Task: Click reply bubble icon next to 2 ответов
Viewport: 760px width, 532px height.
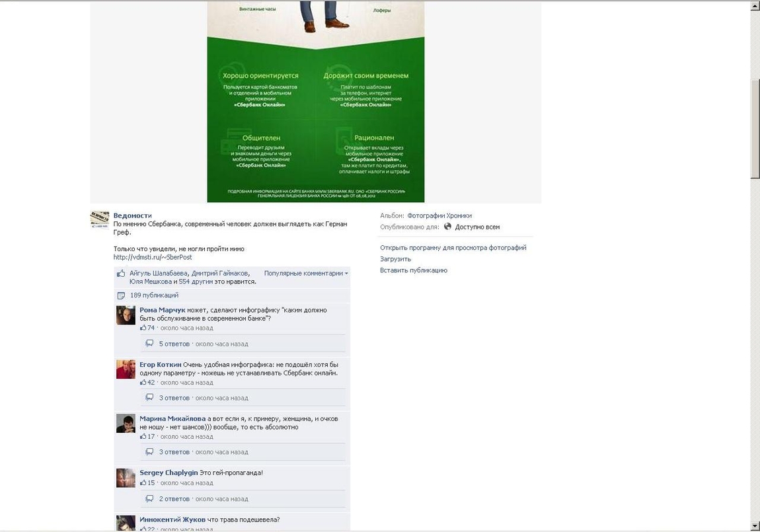Action: (x=150, y=498)
